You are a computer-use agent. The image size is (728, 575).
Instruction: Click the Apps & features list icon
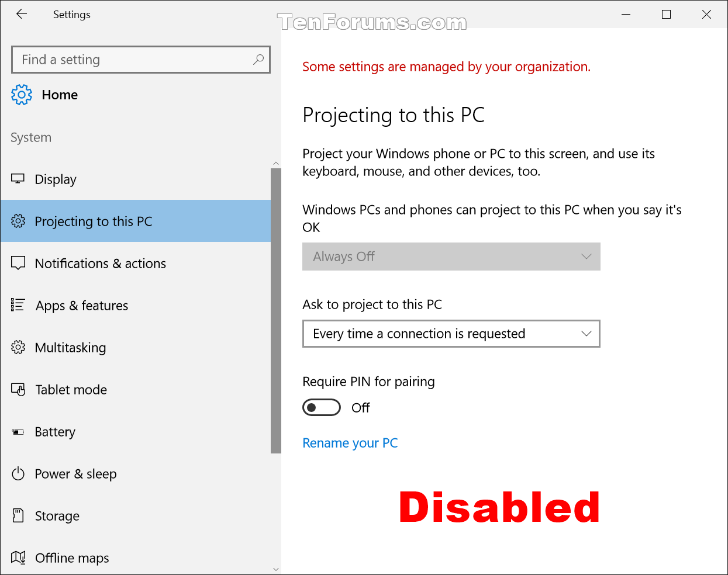(x=18, y=305)
